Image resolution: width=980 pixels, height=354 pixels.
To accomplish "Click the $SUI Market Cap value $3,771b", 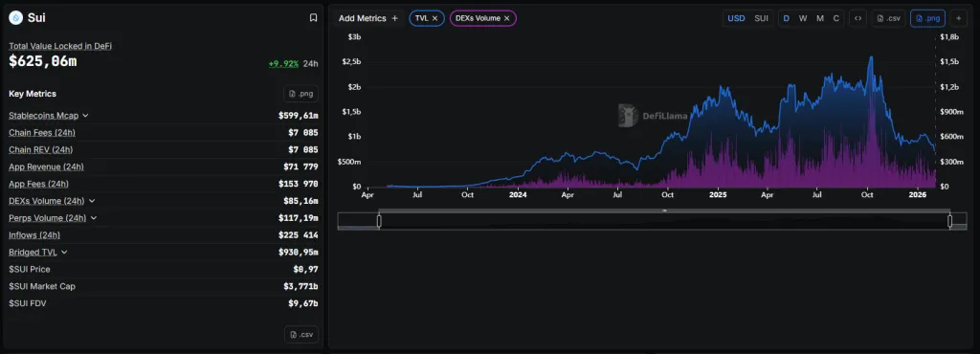I will (301, 287).
